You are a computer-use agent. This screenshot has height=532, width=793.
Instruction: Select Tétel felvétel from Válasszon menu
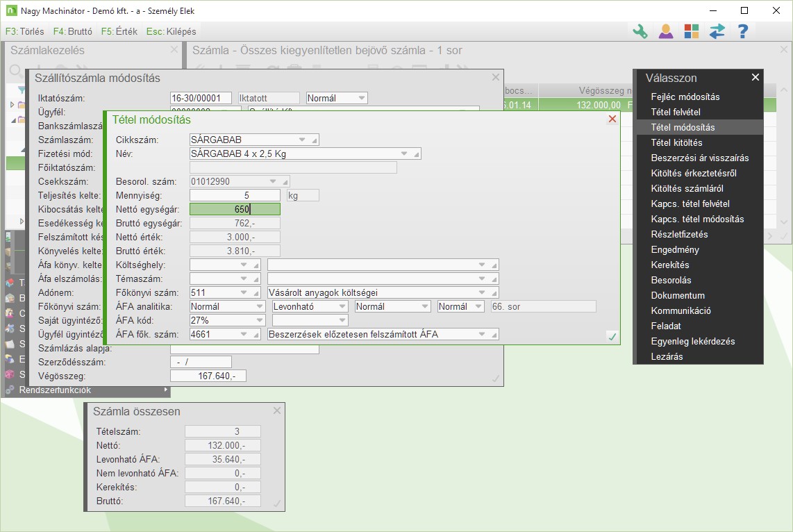676,112
